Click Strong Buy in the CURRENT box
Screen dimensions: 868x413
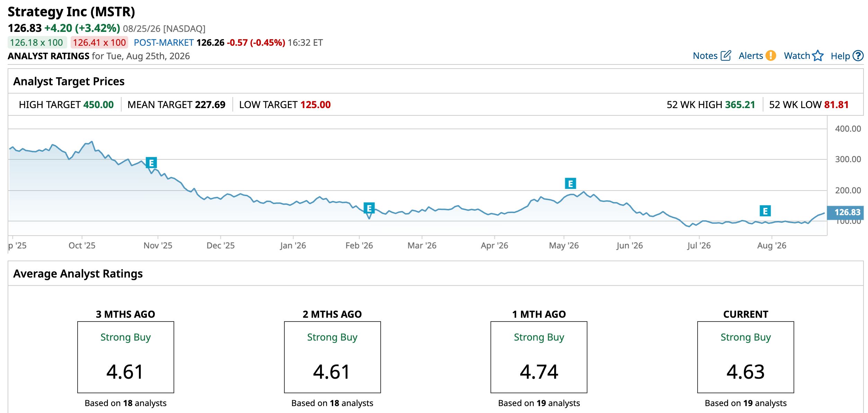click(x=746, y=337)
